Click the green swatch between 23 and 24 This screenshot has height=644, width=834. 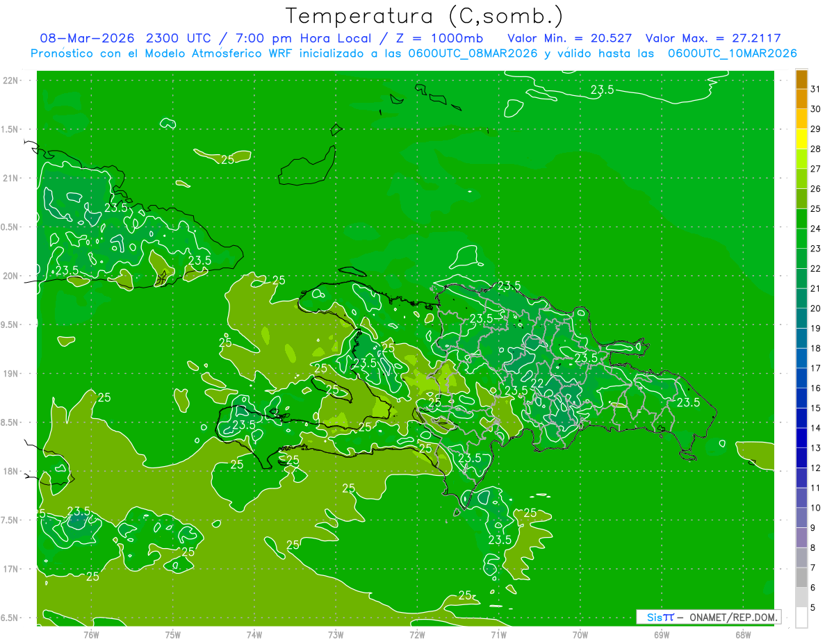(801, 238)
